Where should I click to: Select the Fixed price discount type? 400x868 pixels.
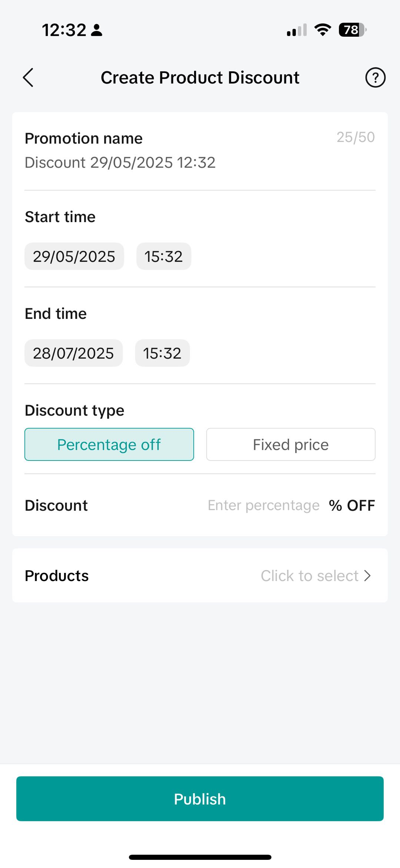pyautogui.click(x=291, y=445)
